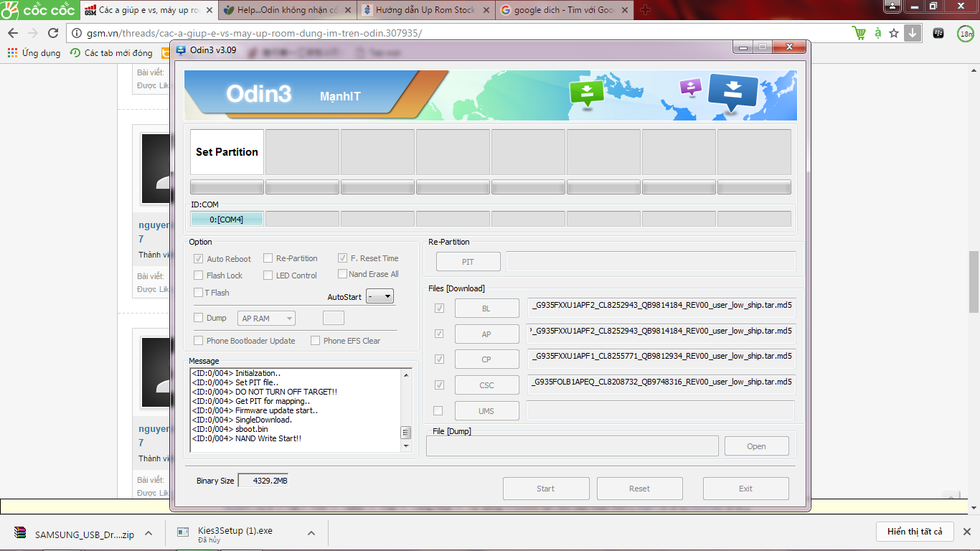Close the 'Các a giúp e vs' tab
980x551 pixels.
click(209, 11)
